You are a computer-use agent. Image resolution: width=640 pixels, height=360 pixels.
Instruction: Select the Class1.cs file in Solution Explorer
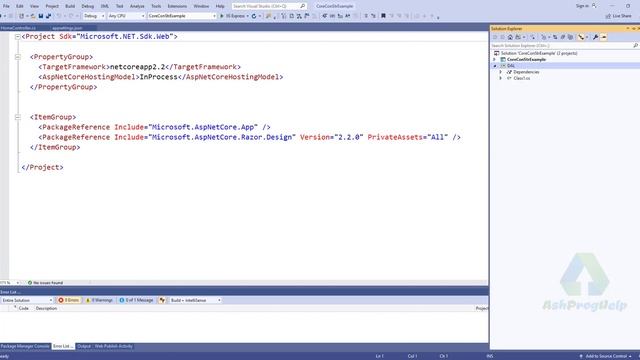[522, 78]
